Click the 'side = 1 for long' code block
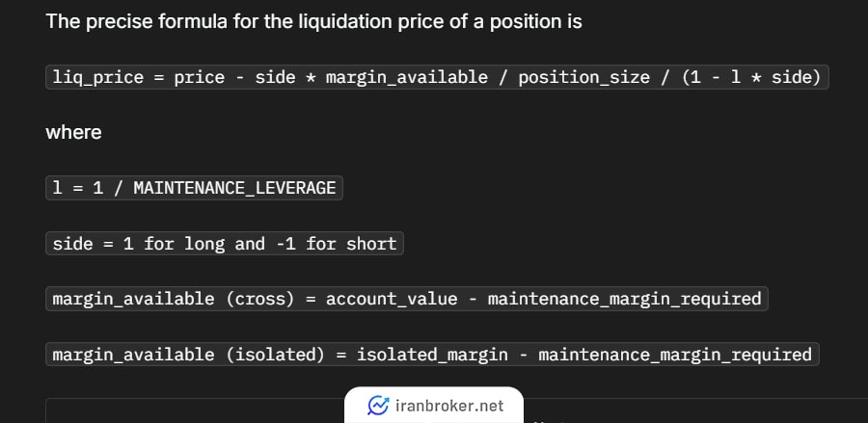 (225, 243)
